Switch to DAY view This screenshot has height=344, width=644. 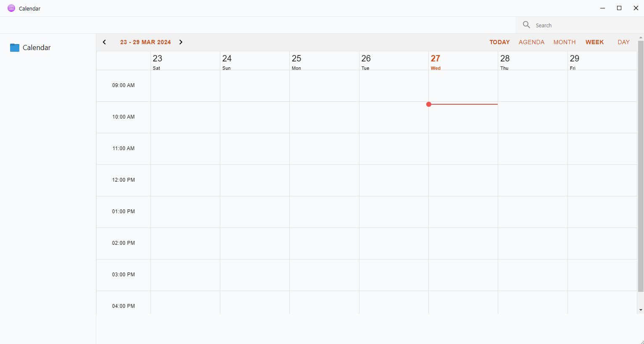click(623, 42)
